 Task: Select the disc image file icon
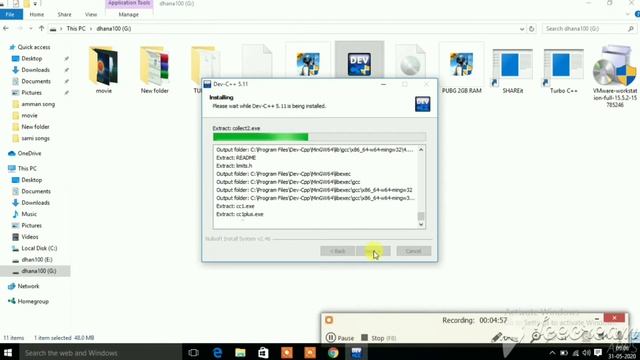[410, 62]
